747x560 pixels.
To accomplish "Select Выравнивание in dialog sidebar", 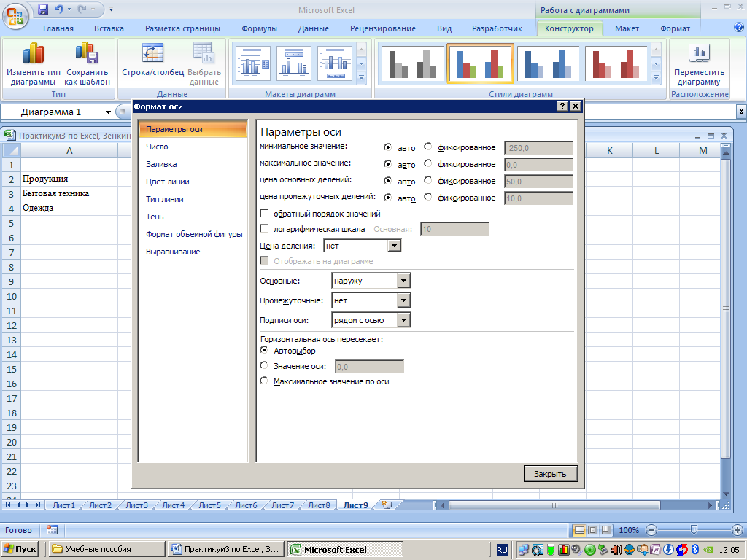I will [173, 252].
